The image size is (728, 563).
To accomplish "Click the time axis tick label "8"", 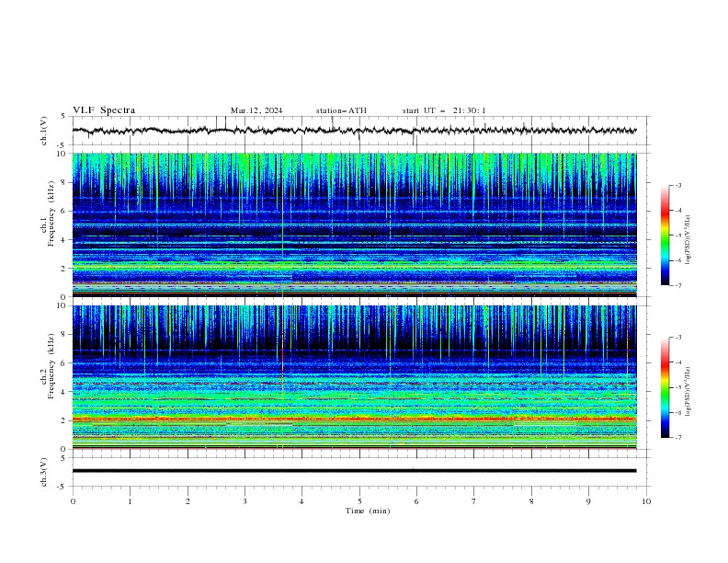I will pyautogui.click(x=531, y=501).
